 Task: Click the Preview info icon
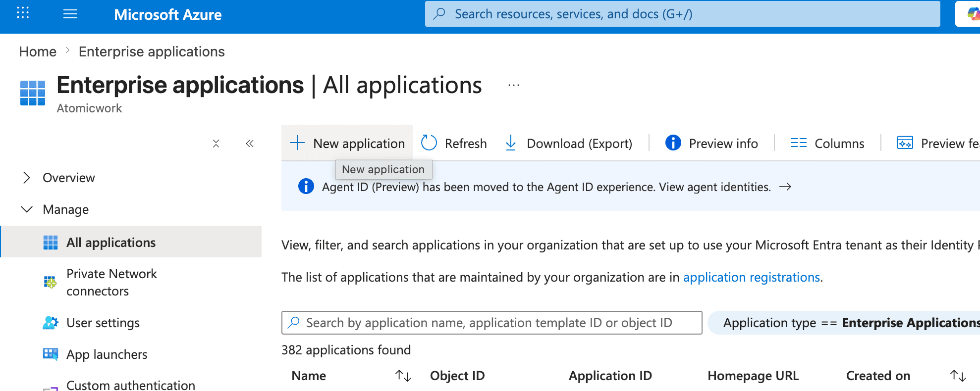(673, 143)
